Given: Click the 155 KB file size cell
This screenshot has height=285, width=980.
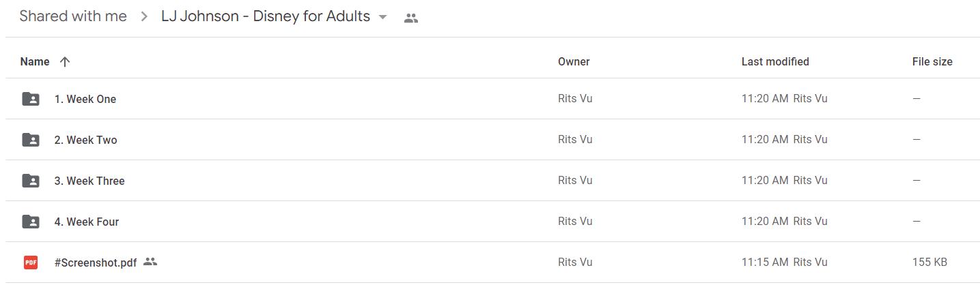Looking at the screenshot, I should tap(929, 262).
